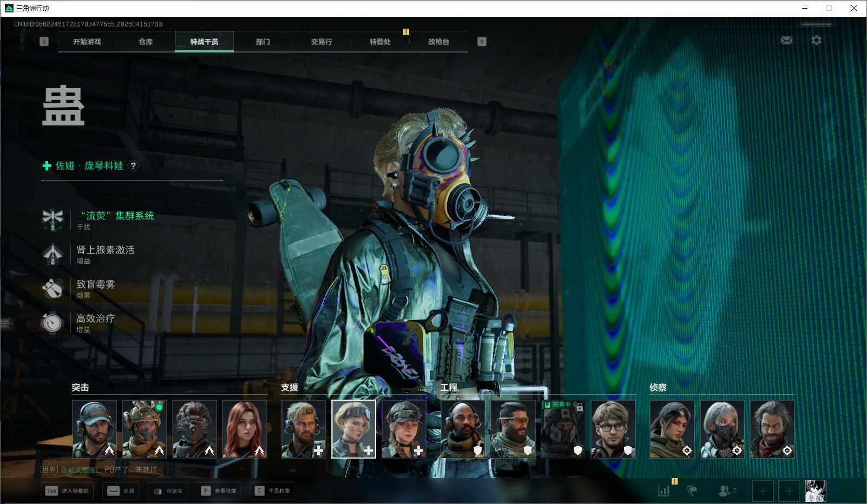867x504 pixels.
Task: Click the world chat message line
Action: (98, 469)
